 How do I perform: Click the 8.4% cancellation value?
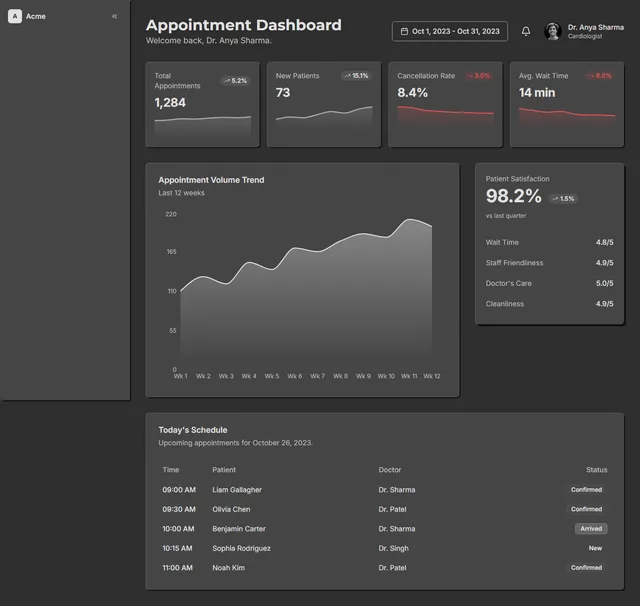pos(412,93)
